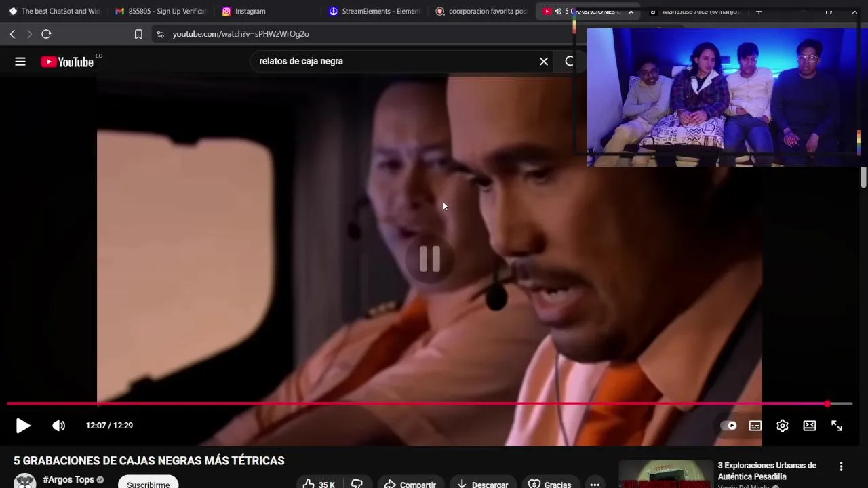Dislike the video
The image size is (868, 488).
[x=357, y=483]
